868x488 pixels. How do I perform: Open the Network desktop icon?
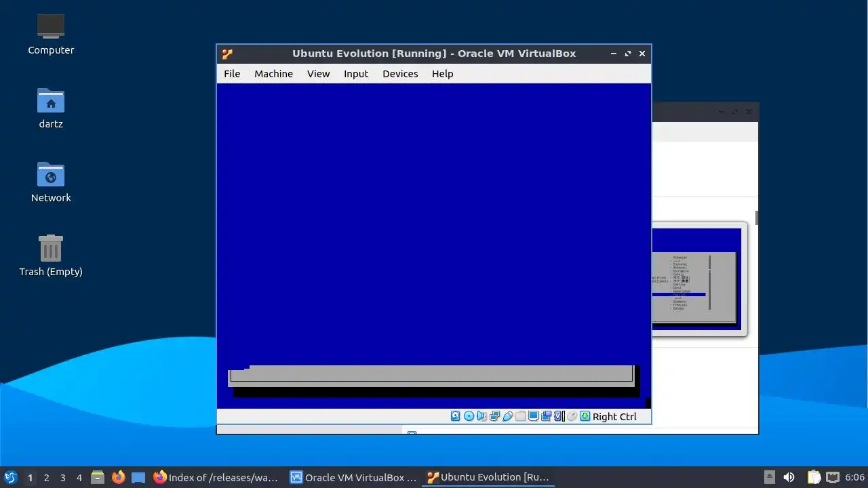tap(51, 182)
